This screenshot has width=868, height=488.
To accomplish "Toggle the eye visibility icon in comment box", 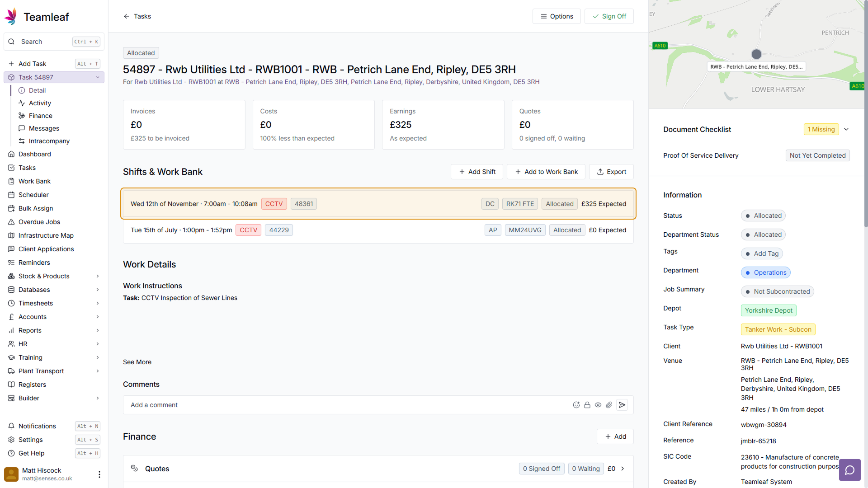I will point(598,405).
